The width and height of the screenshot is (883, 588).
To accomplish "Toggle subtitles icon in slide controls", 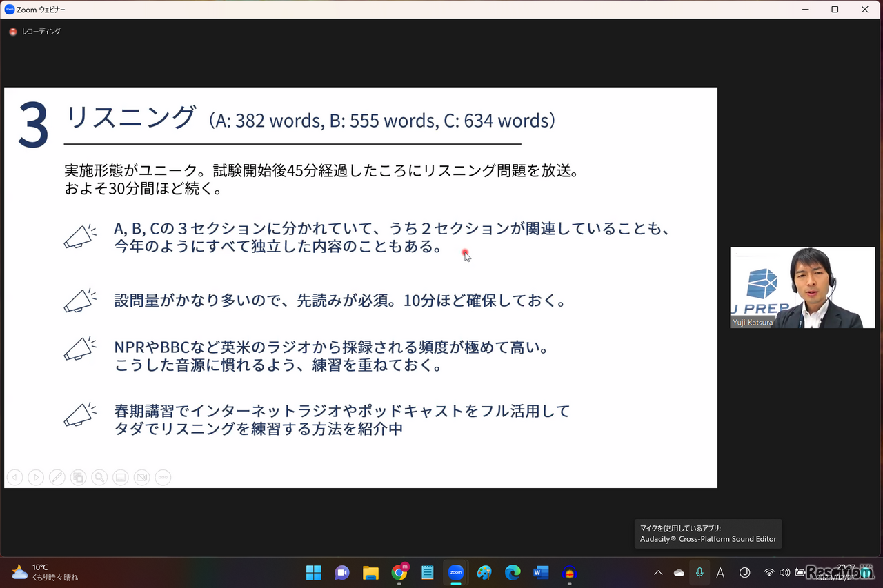I will [x=121, y=477].
